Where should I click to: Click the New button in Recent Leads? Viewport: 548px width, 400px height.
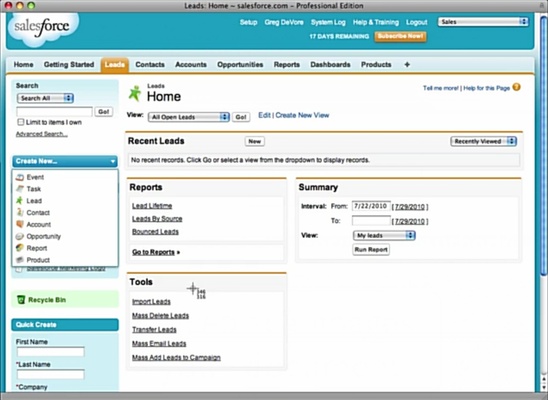[254, 141]
